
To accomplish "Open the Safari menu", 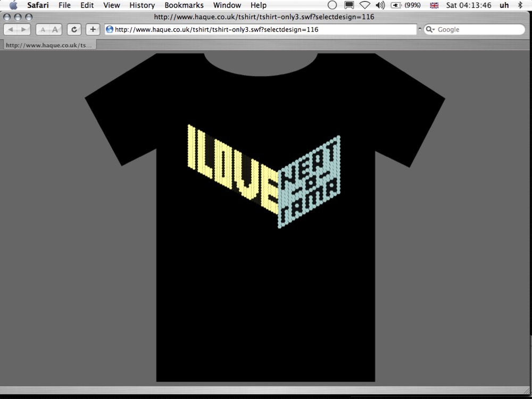I will [38, 5].
